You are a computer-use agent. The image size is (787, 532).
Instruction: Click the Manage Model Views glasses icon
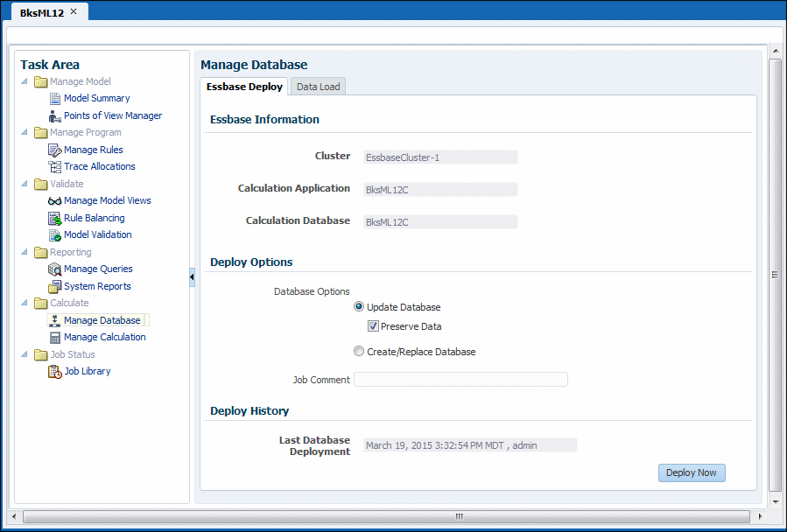[x=54, y=200]
